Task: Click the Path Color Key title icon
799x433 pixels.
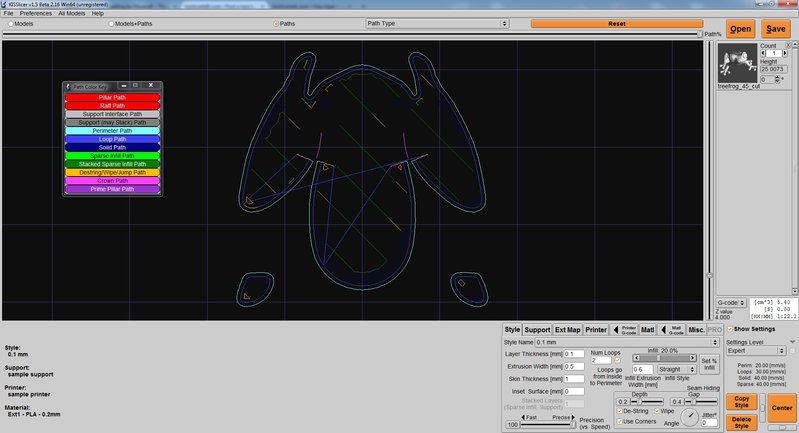Action: coord(68,87)
